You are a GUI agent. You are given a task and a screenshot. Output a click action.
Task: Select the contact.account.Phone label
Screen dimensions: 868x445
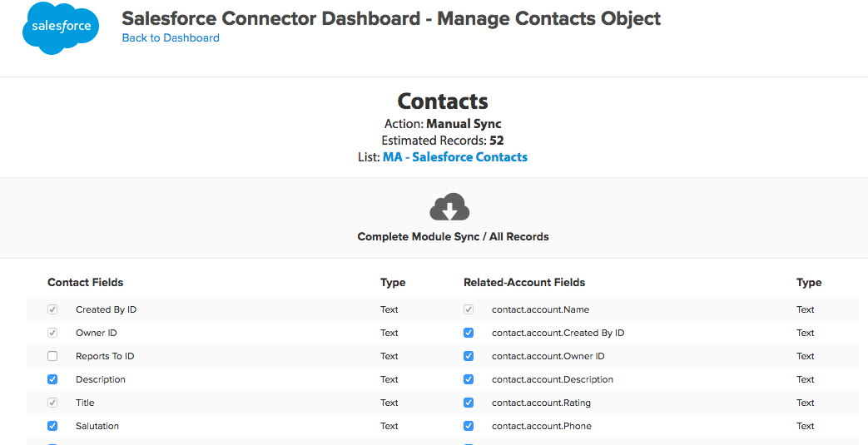pyautogui.click(x=542, y=426)
